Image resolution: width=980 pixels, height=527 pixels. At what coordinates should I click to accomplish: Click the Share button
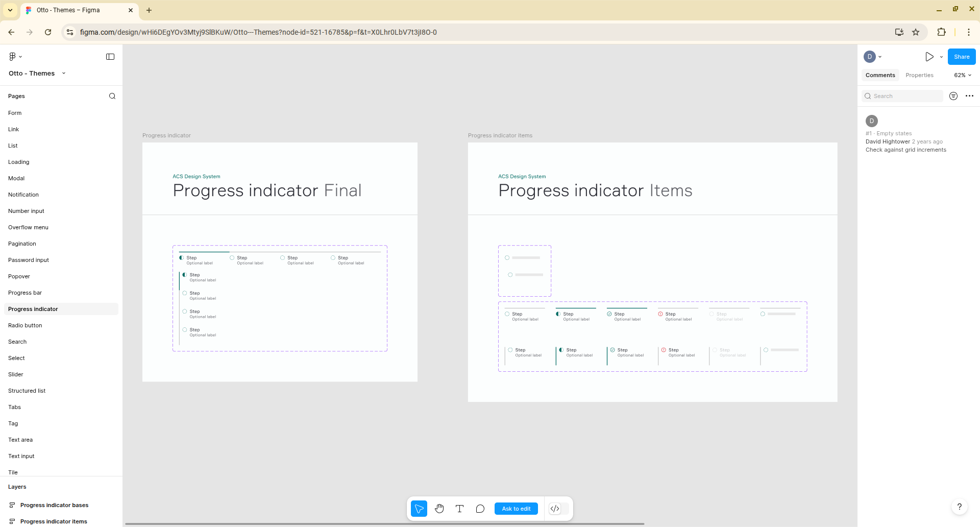pos(961,57)
